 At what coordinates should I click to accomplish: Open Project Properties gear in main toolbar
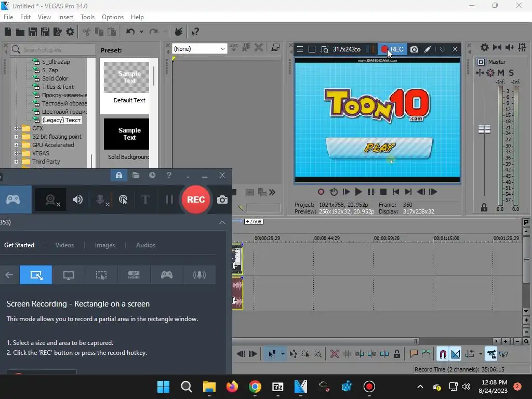(70, 32)
